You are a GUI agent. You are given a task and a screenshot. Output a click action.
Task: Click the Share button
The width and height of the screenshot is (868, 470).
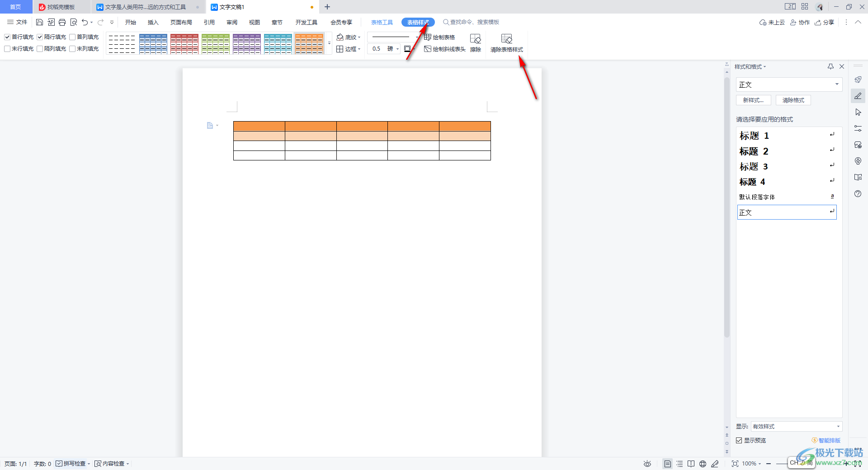pos(825,22)
